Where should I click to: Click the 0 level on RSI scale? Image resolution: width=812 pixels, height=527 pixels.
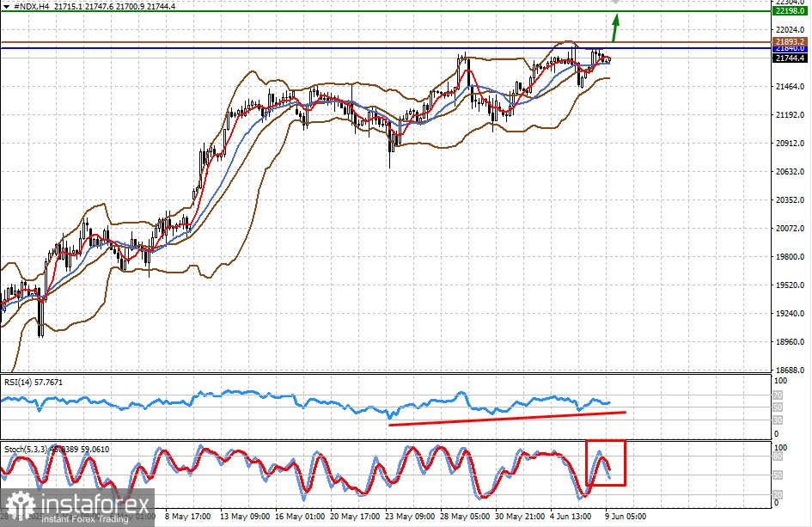pyautogui.click(x=776, y=434)
